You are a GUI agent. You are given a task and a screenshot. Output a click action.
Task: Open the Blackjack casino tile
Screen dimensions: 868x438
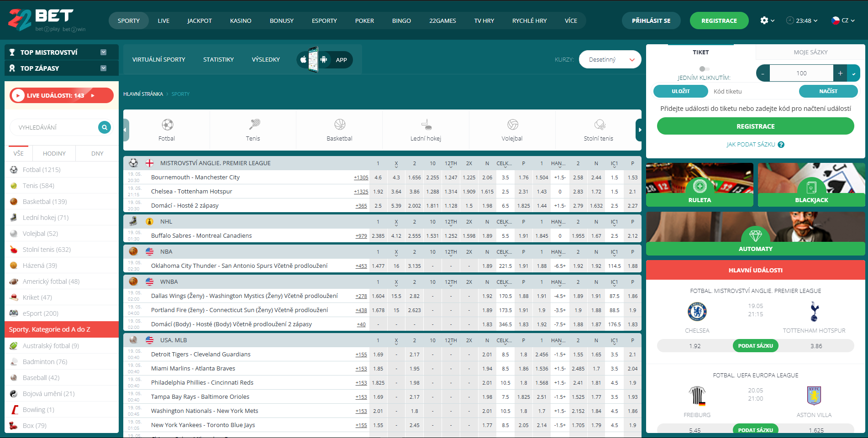811,185
